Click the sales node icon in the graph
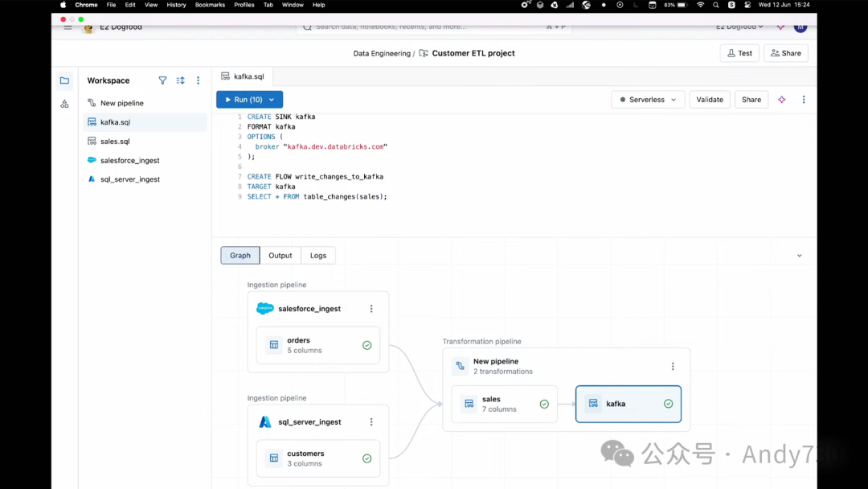Viewport: 868px width, 489px height. (x=469, y=404)
